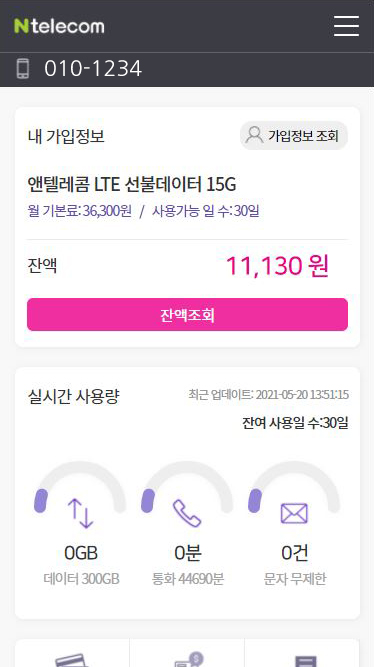Tap the 0GB data usage value
This screenshot has height=667, width=374.
(x=81, y=553)
